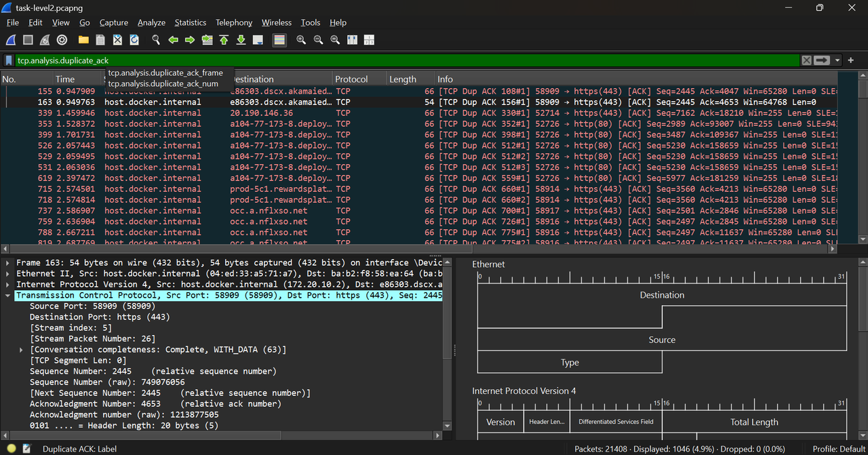Screen dimensions: 868x455
Task: Open a capture file via folder icon
Action: (x=83, y=40)
